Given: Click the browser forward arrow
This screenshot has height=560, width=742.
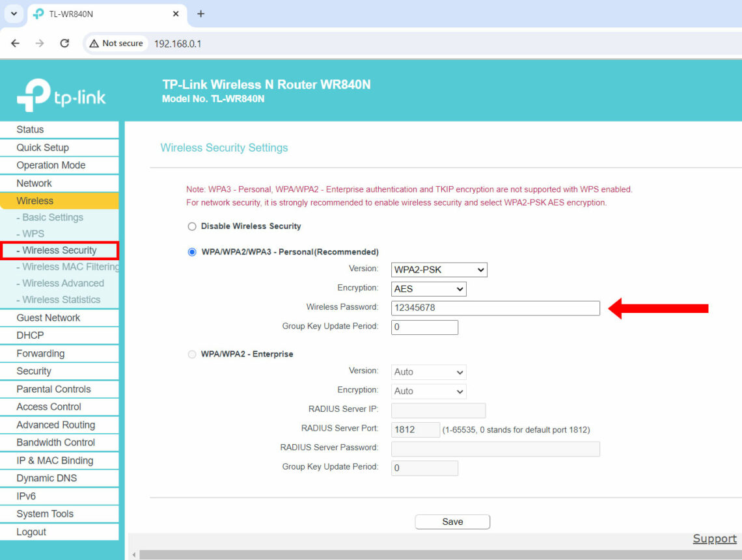Looking at the screenshot, I should [39, 43].
